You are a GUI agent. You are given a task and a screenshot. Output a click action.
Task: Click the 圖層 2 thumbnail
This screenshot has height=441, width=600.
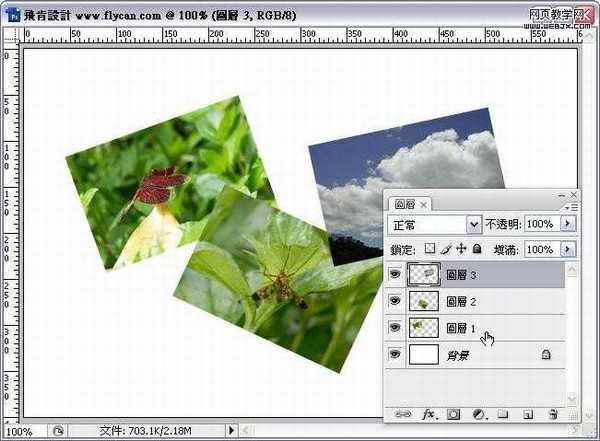click(x=424, y=301)
